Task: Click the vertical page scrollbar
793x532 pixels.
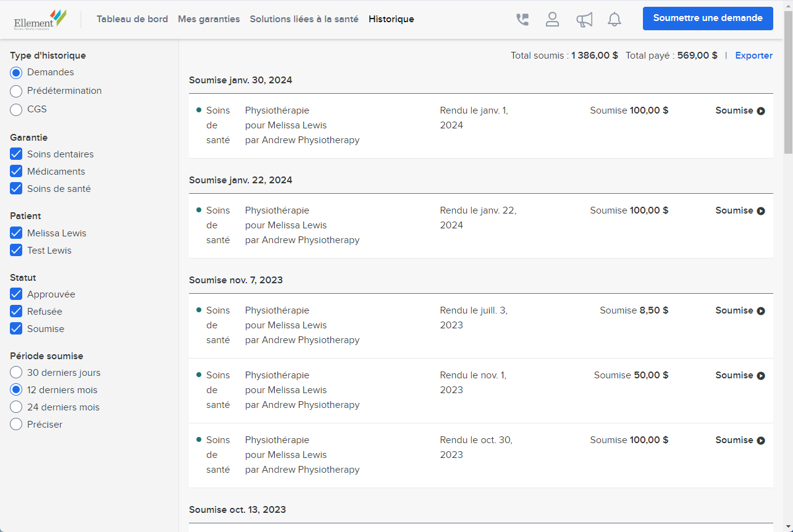Action: 788,82
